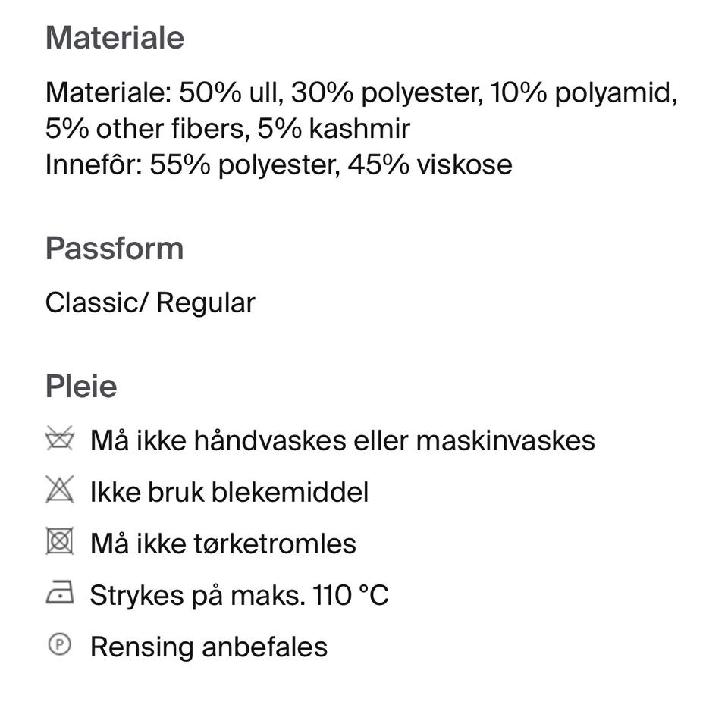Click the '10% polyamid' text
Viewport: 728px width, 705px height.
pos(582,93)
